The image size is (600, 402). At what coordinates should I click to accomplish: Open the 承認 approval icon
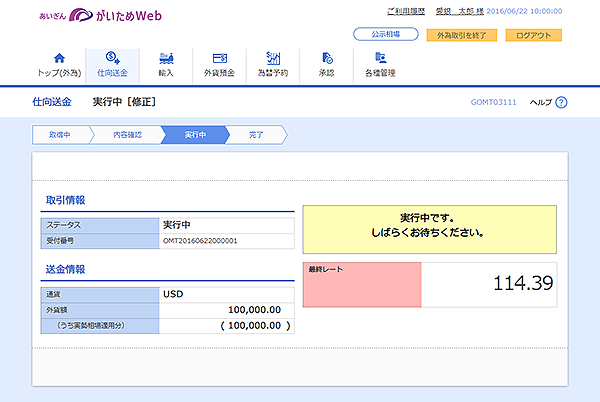327,58
